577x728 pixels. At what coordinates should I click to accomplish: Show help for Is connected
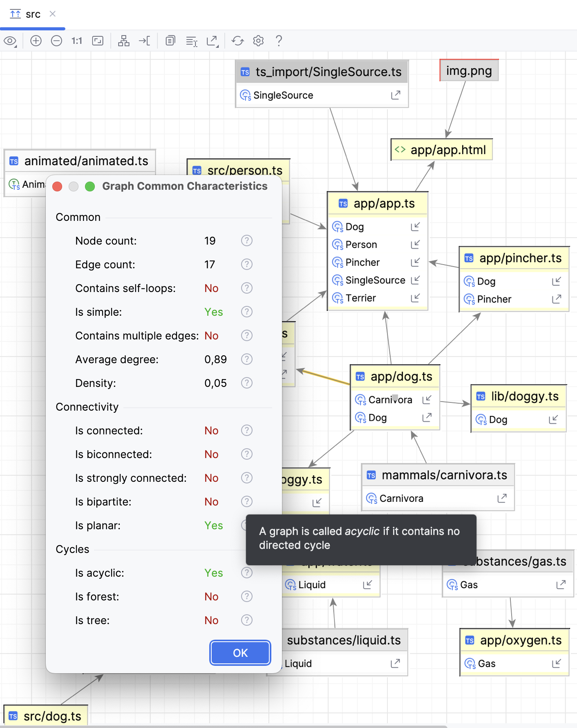coord(247,430)
